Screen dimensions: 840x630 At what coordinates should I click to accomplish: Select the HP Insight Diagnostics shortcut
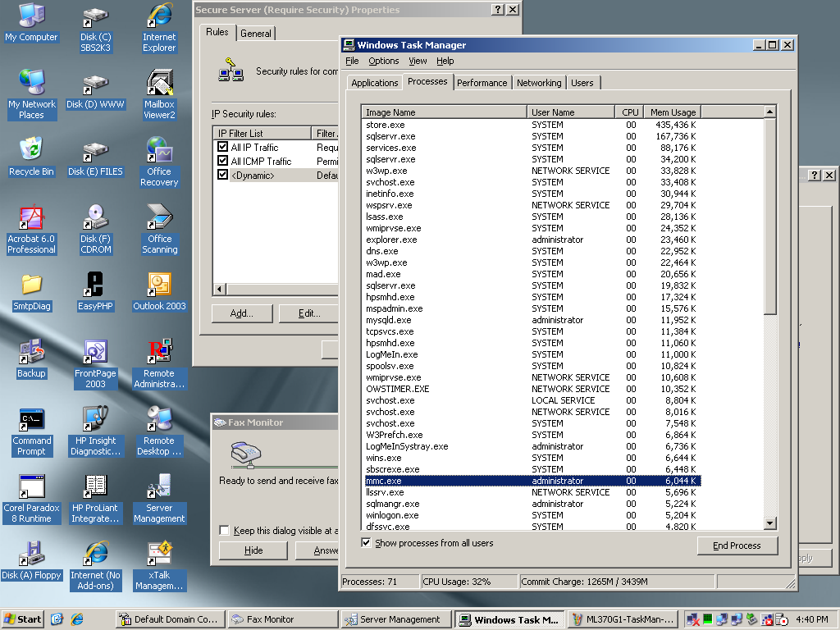[x=95, y=431]
